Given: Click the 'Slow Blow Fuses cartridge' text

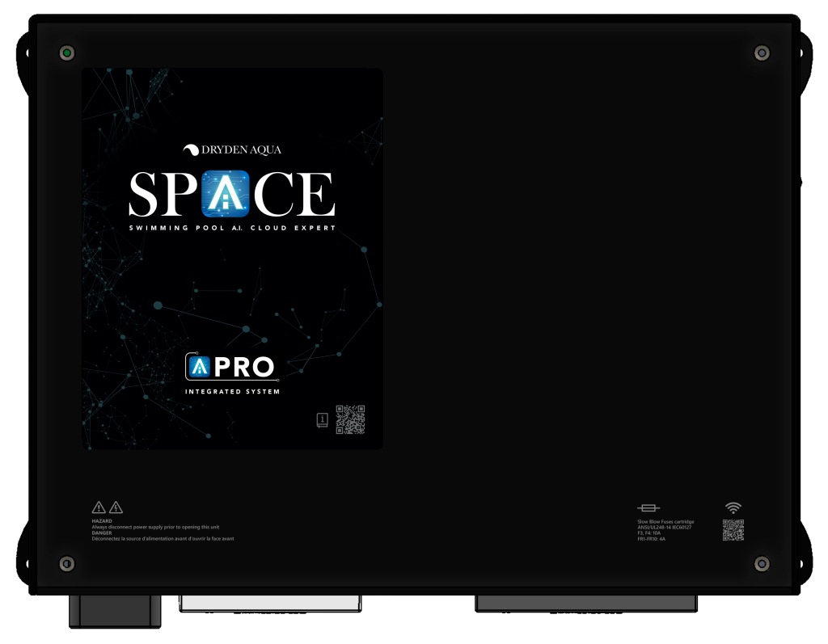Looking at the screenshot, I should click(x=665, y=521).
